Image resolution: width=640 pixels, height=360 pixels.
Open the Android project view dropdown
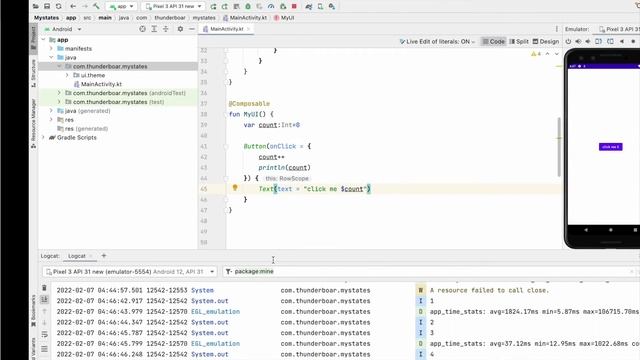coord(63,29)
